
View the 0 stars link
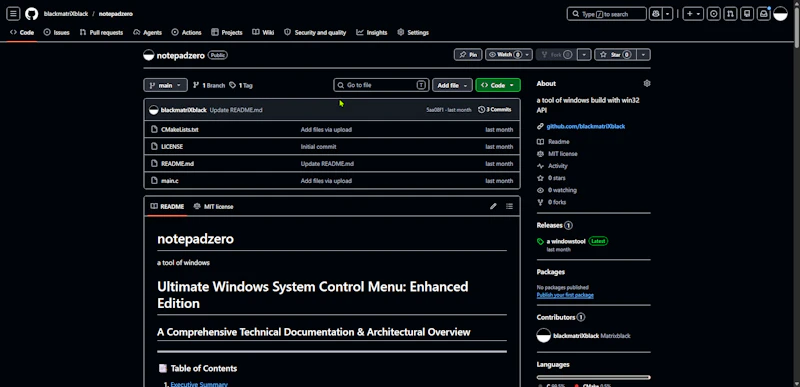tap(557, 178)
